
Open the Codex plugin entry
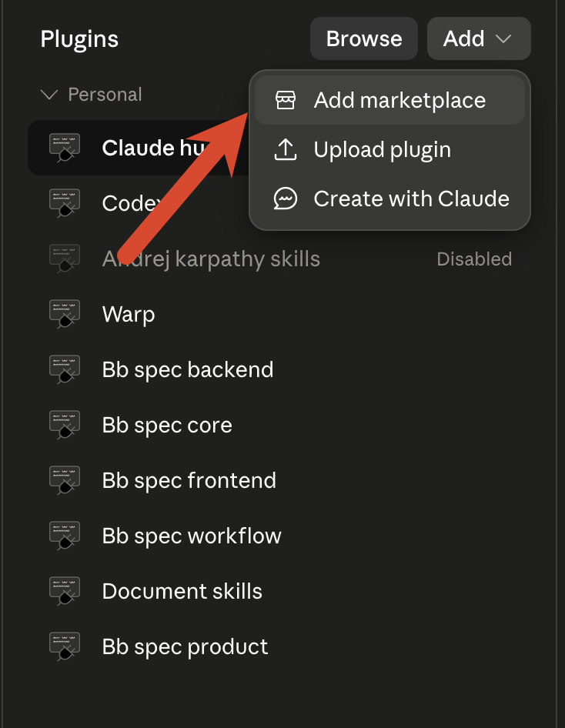tap(139, 203)
